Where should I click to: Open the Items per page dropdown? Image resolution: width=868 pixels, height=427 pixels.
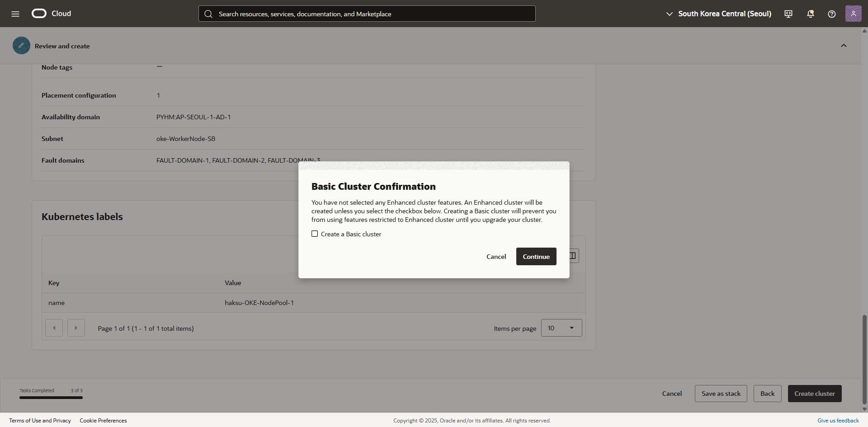point(561,328)
